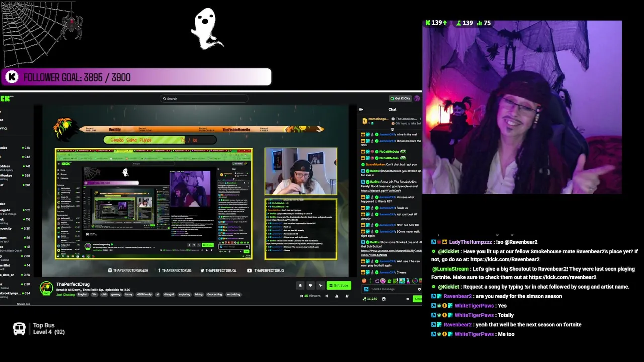The image size is (644, 362).
Task: Open the kick.com/ravenbear2 shoutout link
Action: pyautogui.click(x=562, y=277)
